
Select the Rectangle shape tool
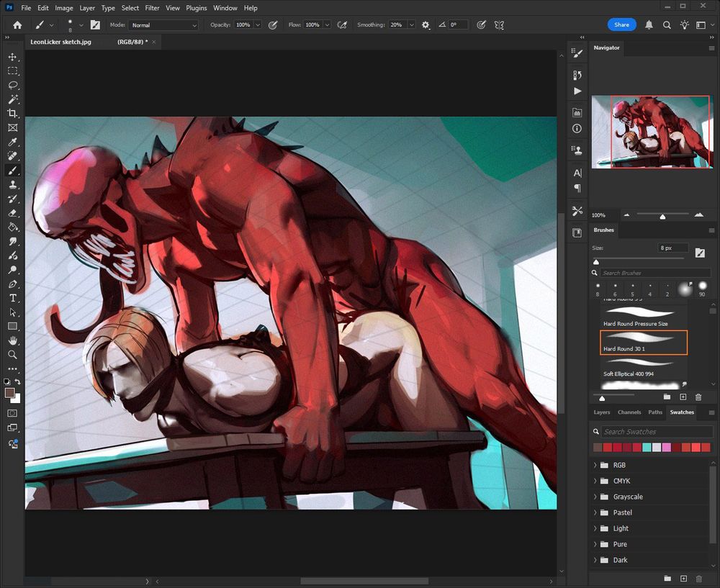point(12,326)
